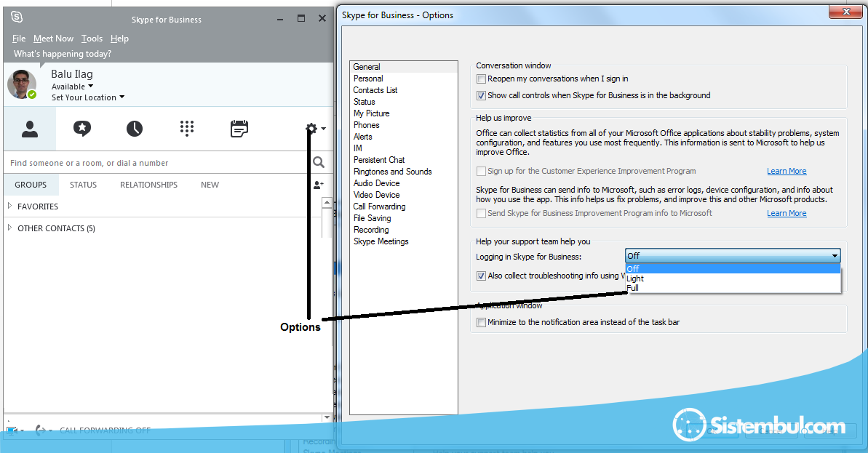Open the Logging in Skype for Business dropdown

click(733, 255)
